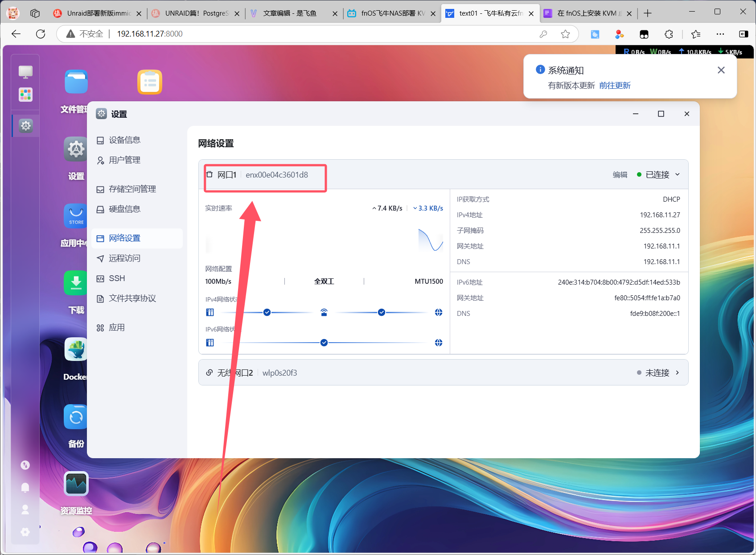Screen dimensions: 756x555
Task: Open the Docker desktop icon
Action: pyautogui.click(x=75, y=350)
